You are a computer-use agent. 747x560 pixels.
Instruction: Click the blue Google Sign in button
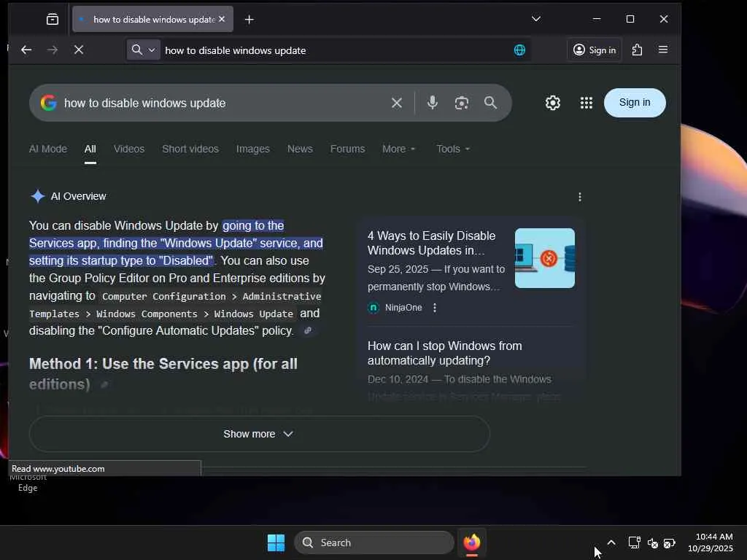click(635, 102)
